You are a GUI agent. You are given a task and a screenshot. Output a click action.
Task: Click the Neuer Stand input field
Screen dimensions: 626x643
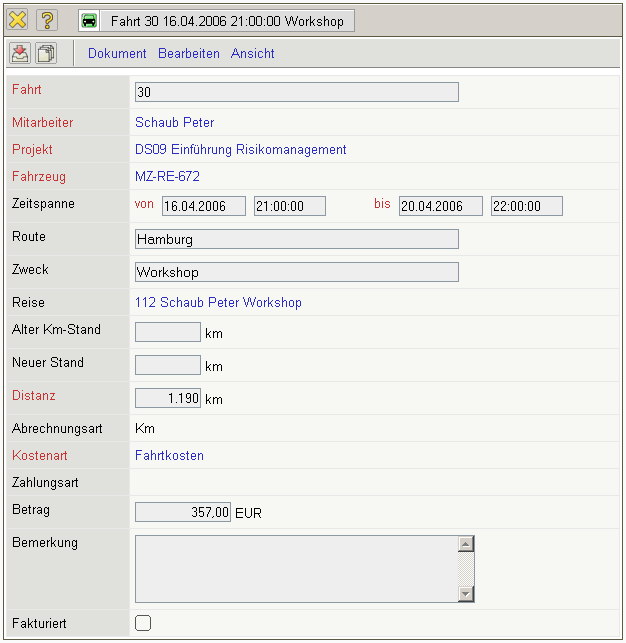[168, 365]
